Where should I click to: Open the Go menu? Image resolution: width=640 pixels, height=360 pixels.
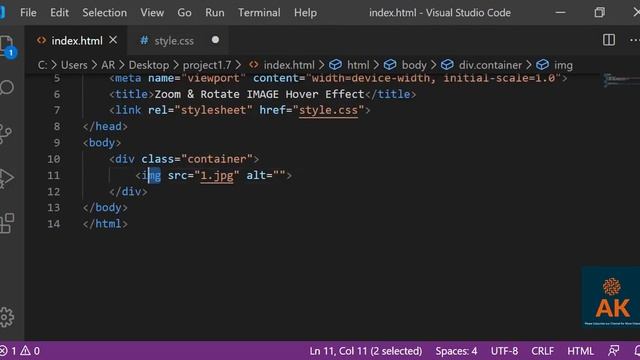pos(184,13)
